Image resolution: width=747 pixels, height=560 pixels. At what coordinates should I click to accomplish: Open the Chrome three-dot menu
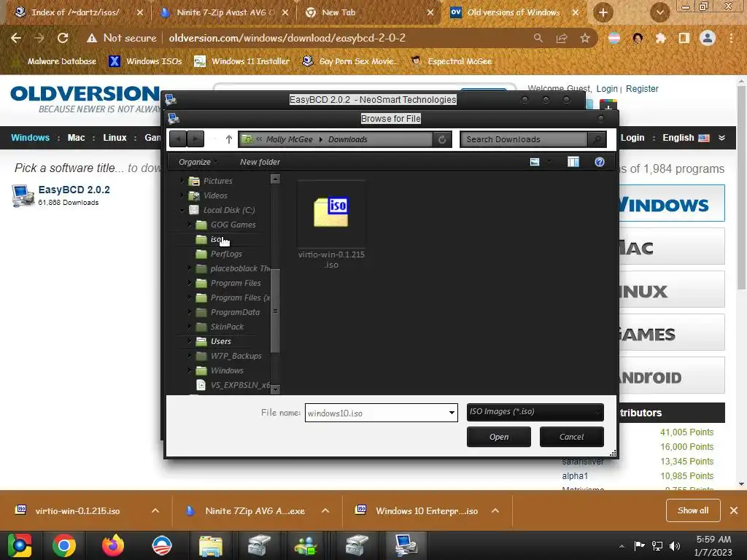[731, 38]
